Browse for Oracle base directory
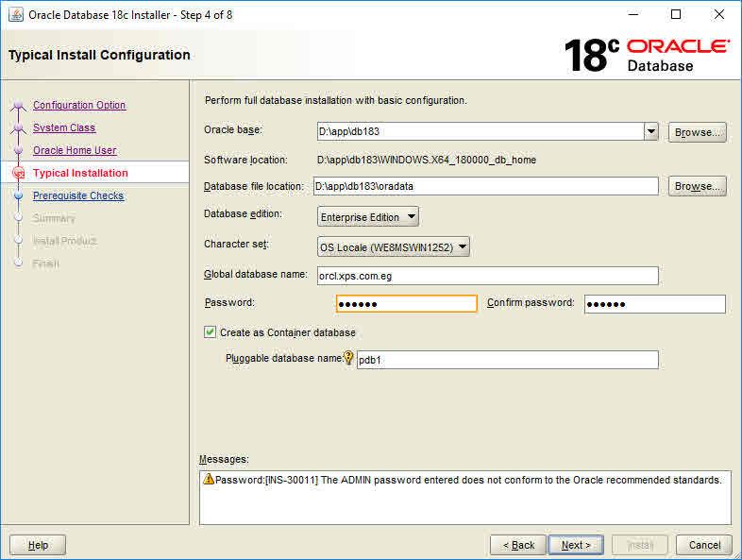742x560 pixels. coord(697,132)
